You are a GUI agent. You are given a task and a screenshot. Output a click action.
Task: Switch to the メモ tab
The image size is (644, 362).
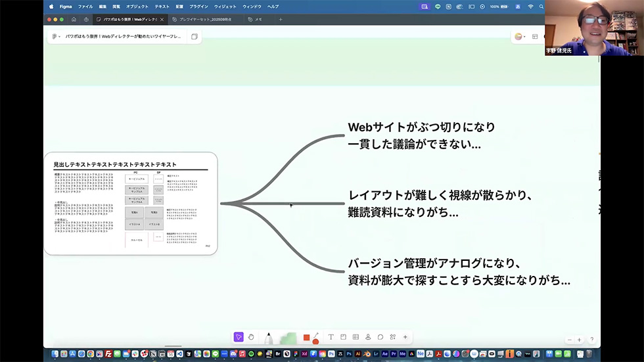tap(255, 19)
